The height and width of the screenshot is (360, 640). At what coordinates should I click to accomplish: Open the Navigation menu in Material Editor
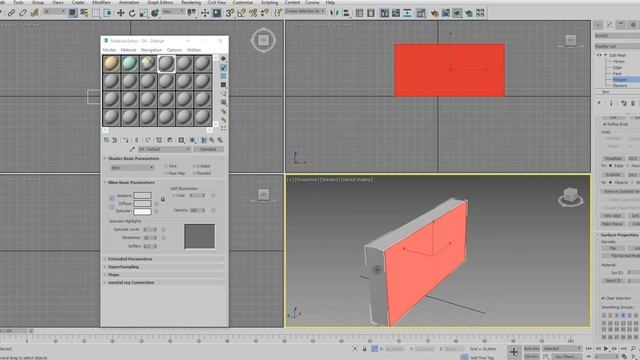151,50
